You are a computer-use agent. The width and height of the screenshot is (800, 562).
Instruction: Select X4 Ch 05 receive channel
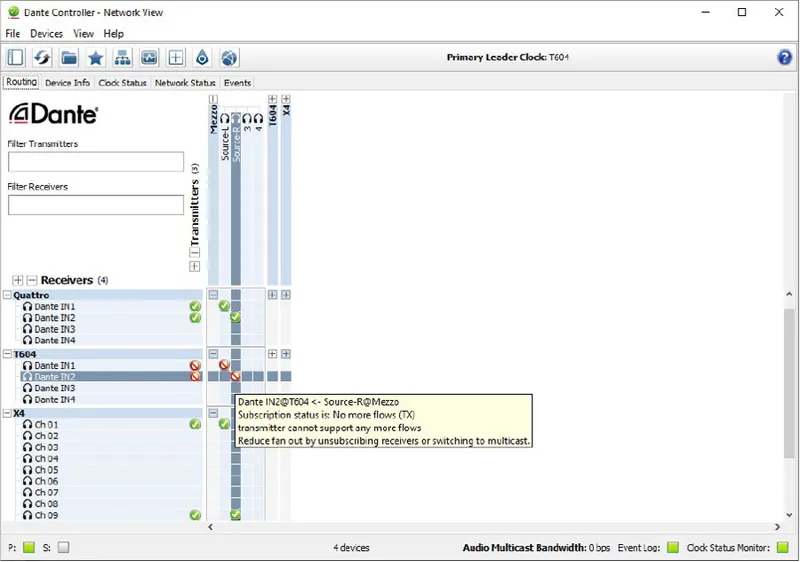tap(46, 470)
